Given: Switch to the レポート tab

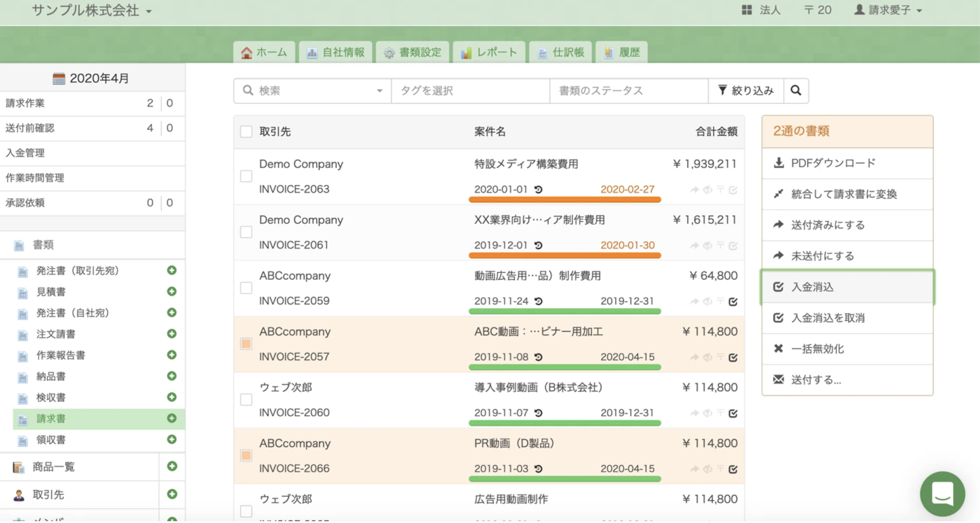Looking at the screenshot, I should coord(489,53).
